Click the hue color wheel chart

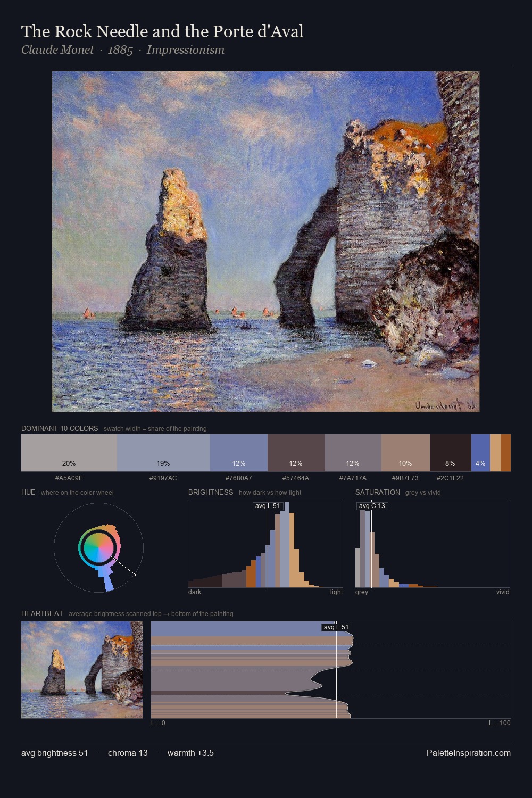(x=99, y=547)
